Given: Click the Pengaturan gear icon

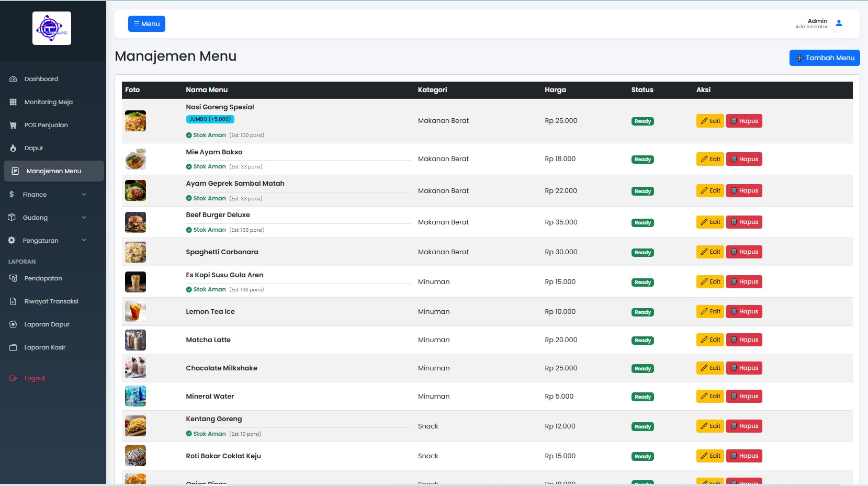Looking at the screenshot, I should point(12,241).
